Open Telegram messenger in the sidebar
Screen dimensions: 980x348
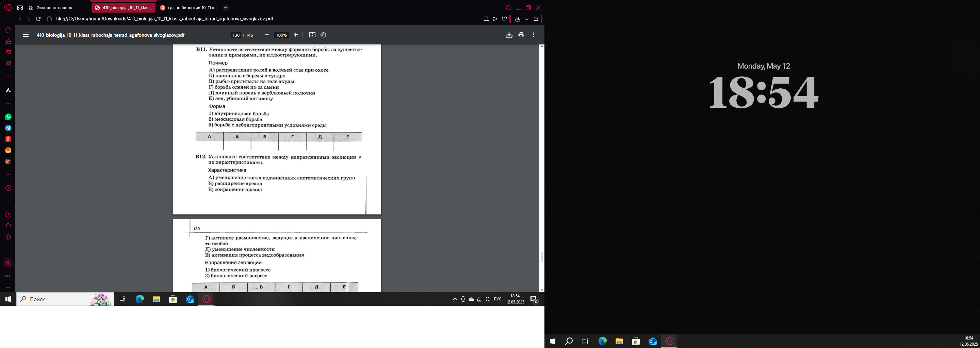[x=8, y=128]
